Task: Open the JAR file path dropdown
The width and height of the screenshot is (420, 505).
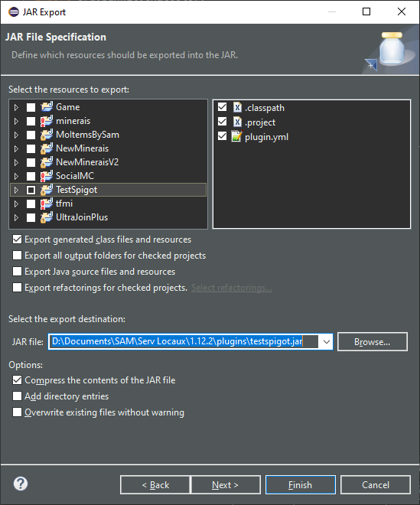Action: 326,342
